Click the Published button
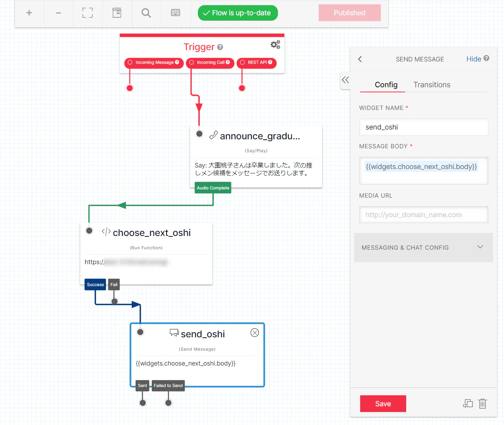 tap(350, 13)
